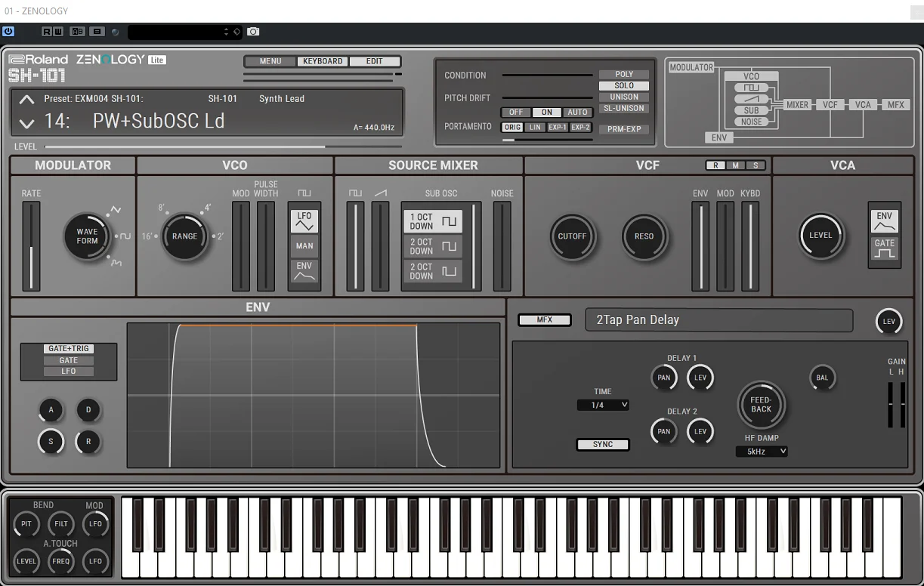Click the camera snapshot icon

pos(253,32)
